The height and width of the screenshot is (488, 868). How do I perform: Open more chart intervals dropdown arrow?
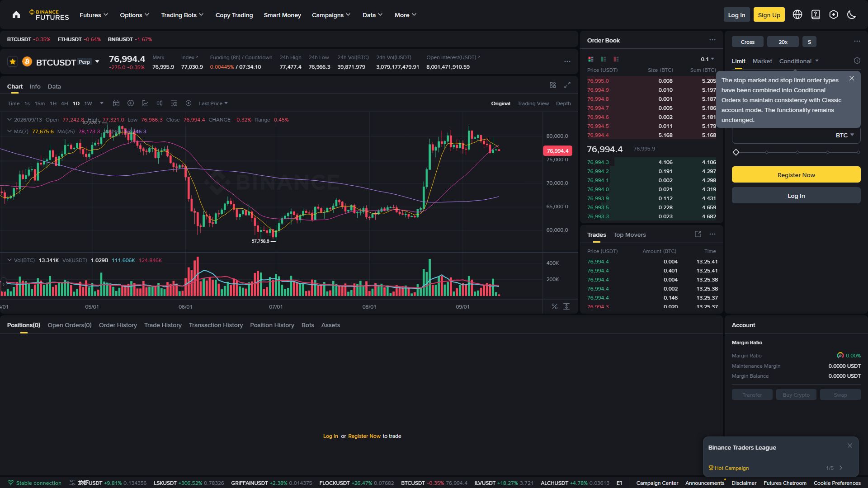coord(102,103)
